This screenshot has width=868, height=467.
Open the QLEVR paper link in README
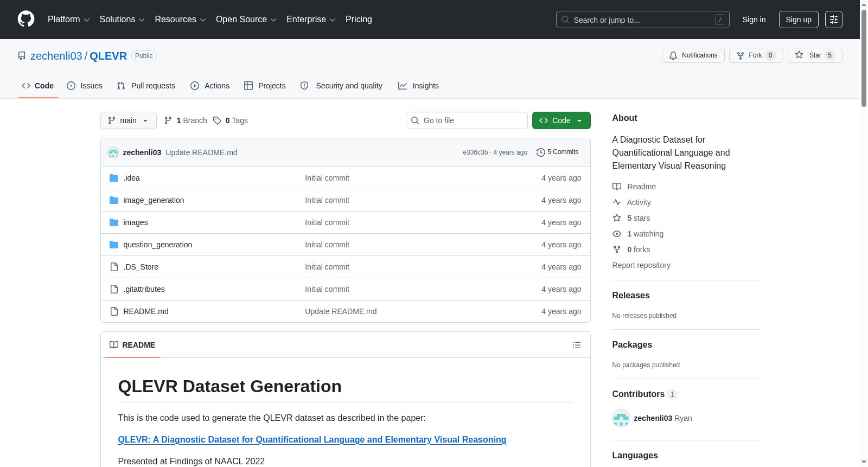pyautogui.click(x=312, y=440)
